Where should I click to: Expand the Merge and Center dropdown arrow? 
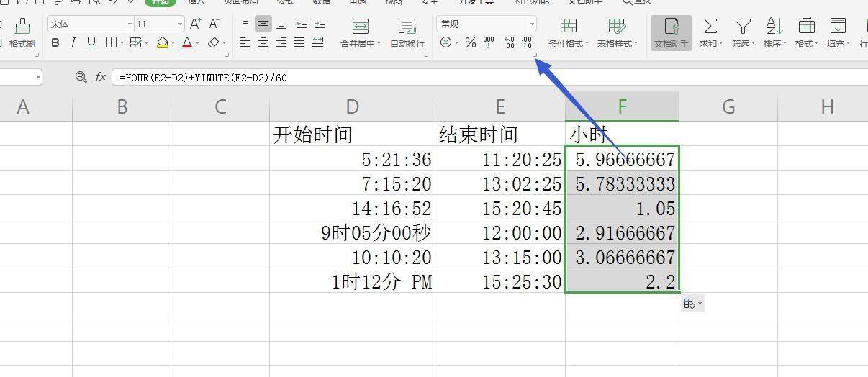coord(379,44)
